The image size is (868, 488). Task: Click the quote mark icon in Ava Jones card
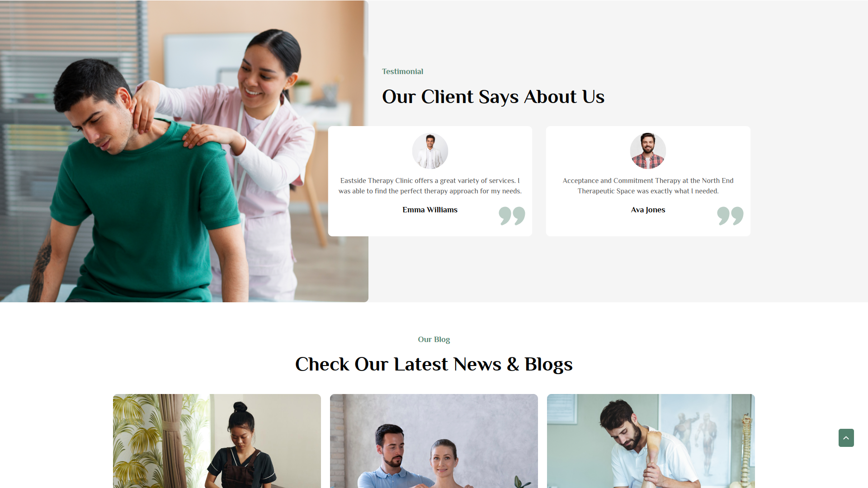pyautogui.click(x=730, y=216)
